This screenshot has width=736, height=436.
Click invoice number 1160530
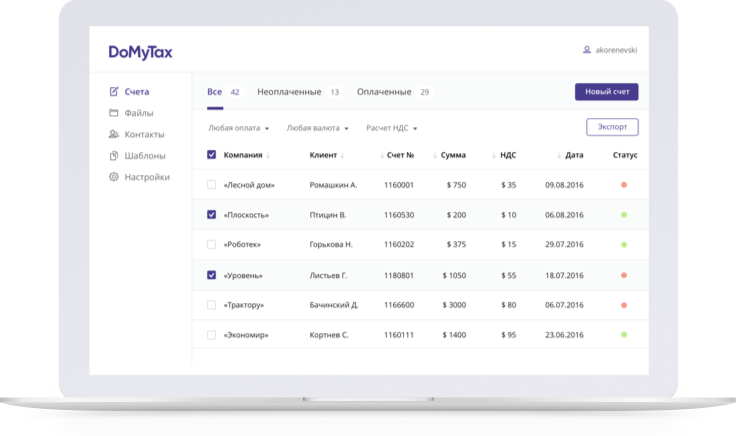tap(399, 215)
